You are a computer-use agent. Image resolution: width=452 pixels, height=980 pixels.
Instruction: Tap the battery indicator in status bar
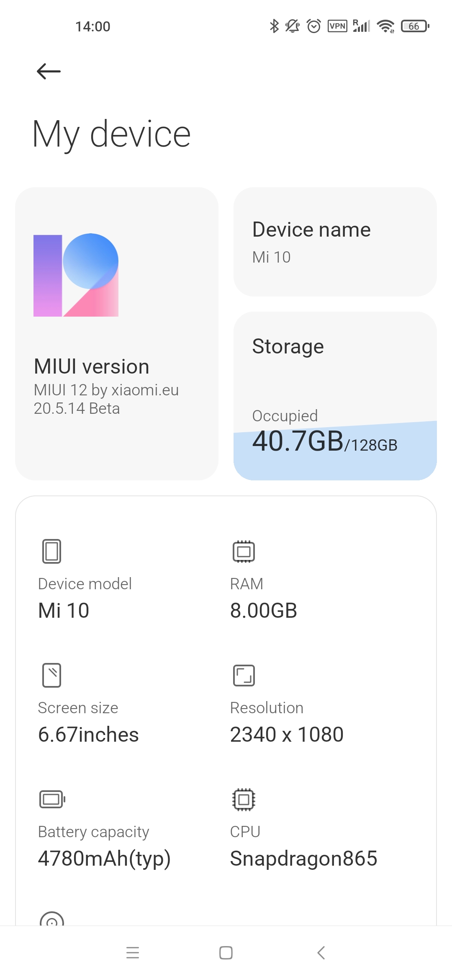pos(415,26)
